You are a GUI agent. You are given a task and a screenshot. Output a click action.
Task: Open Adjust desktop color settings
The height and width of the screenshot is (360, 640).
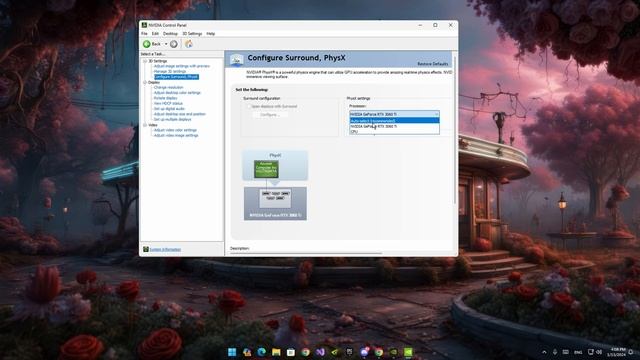pos(177,93)
